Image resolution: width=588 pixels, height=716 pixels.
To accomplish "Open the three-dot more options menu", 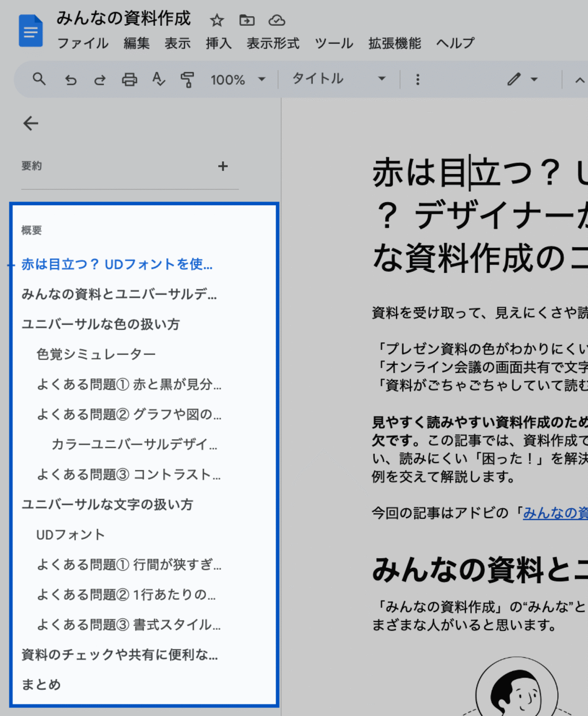I will pos(417,79).
